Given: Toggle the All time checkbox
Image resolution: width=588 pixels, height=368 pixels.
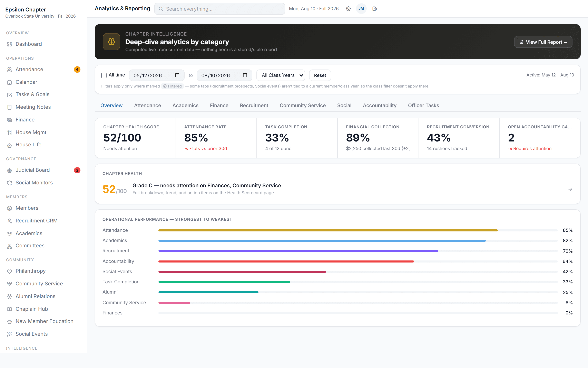Looking at the screenshot, I should point(104,75).
